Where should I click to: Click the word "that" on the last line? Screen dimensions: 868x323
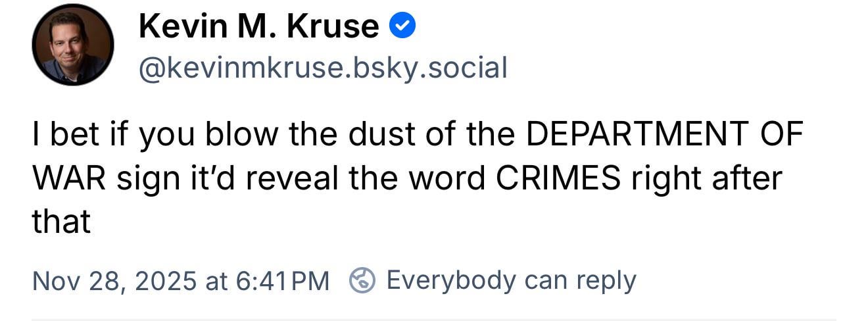pos(61,222)
